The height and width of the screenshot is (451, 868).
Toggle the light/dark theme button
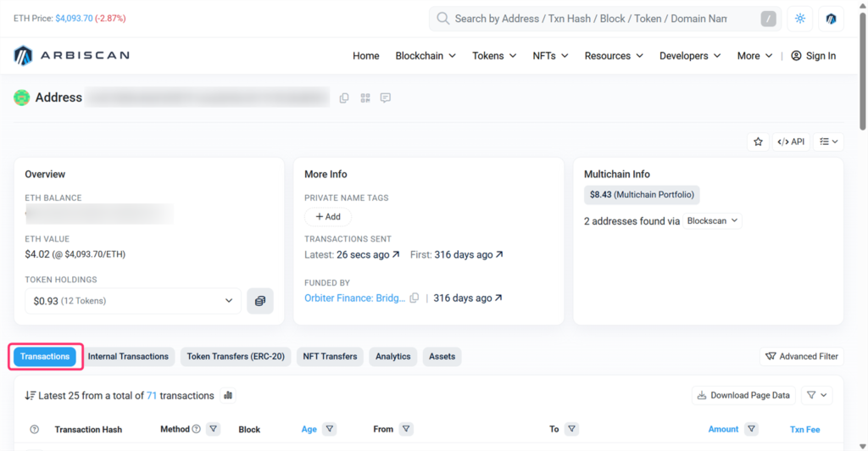click(x=800, y=19)
